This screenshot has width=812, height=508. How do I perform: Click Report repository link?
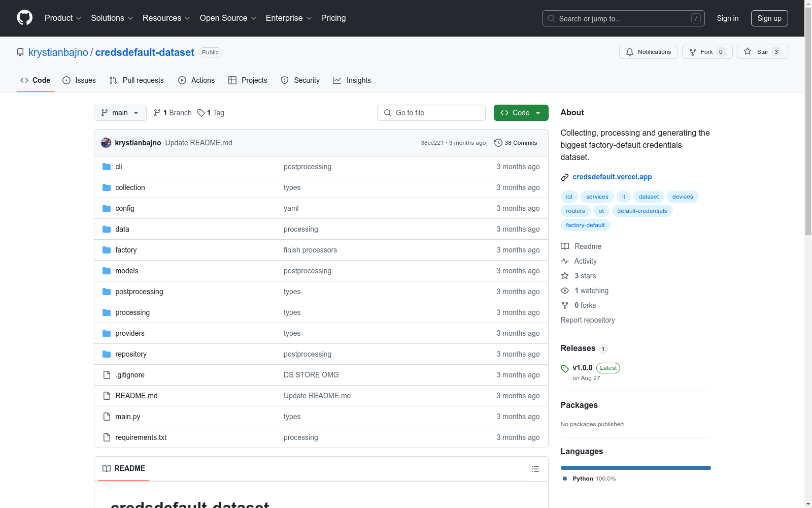click(588, 320)
